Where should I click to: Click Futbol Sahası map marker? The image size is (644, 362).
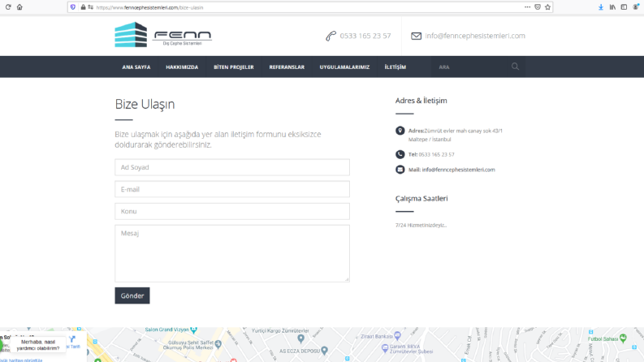point(623,338)
